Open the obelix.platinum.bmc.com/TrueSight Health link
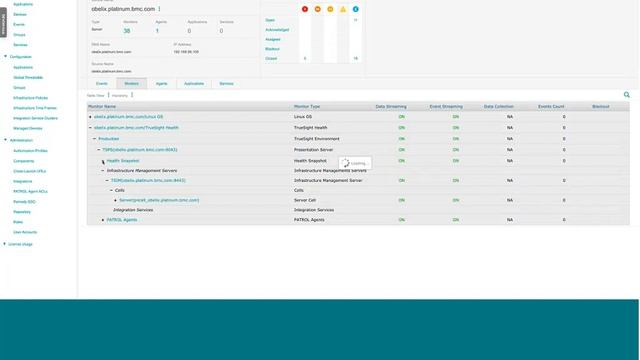 (136, 128)
